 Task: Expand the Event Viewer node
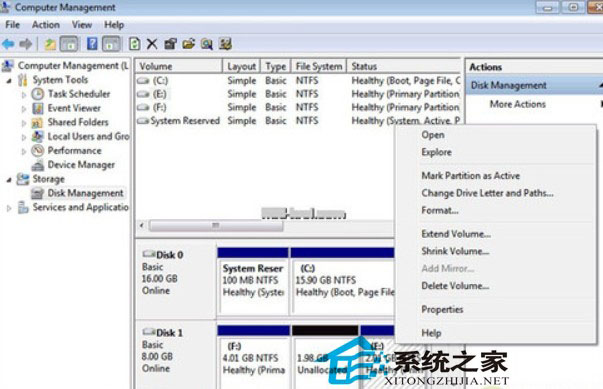(x=24, y=109)
